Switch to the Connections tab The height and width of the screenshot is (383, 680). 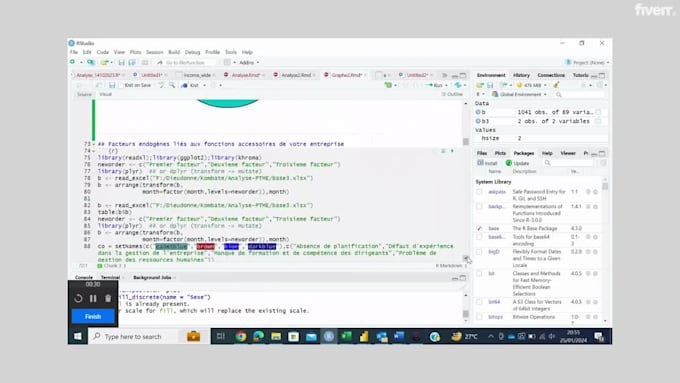(x=551, y=75)
